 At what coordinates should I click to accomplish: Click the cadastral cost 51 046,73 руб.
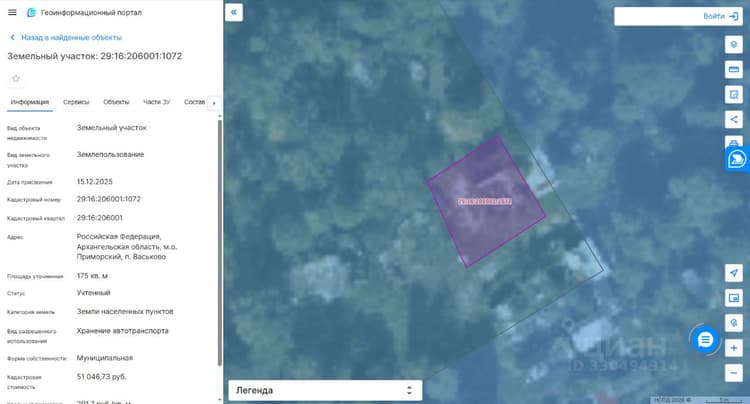(101, 377)
